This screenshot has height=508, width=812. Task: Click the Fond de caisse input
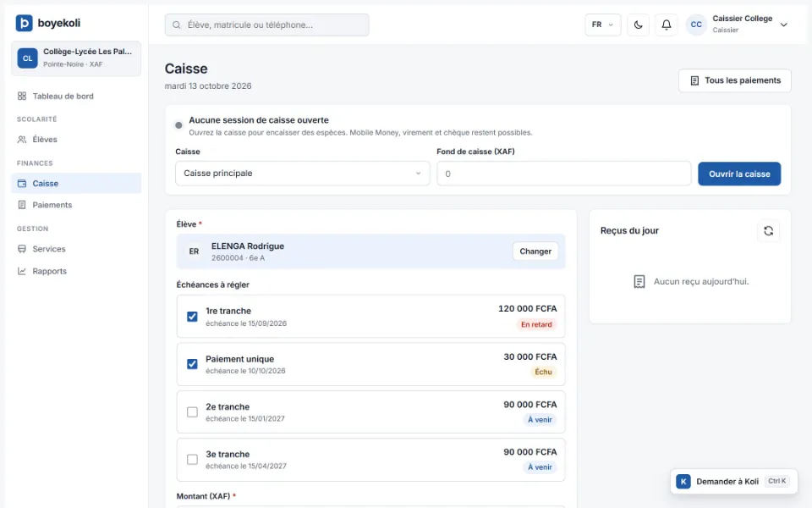coord(564,173)
